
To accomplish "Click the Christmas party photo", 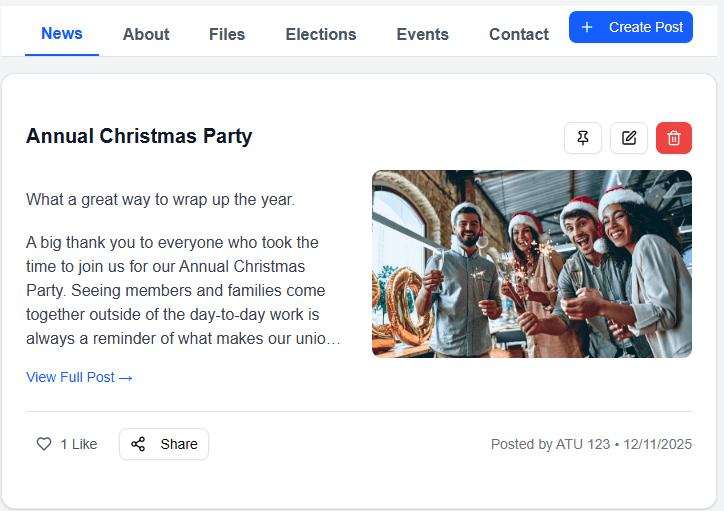I will (x=531, y=264).
